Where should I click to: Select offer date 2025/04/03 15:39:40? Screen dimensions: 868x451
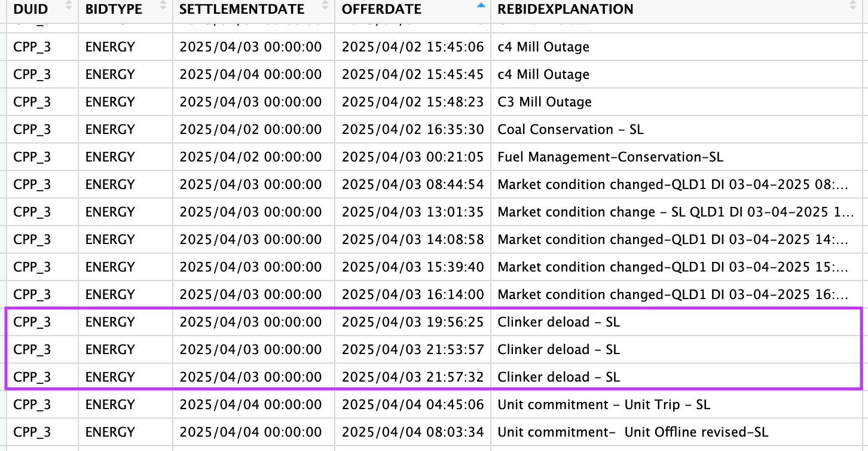click(412, 267)
